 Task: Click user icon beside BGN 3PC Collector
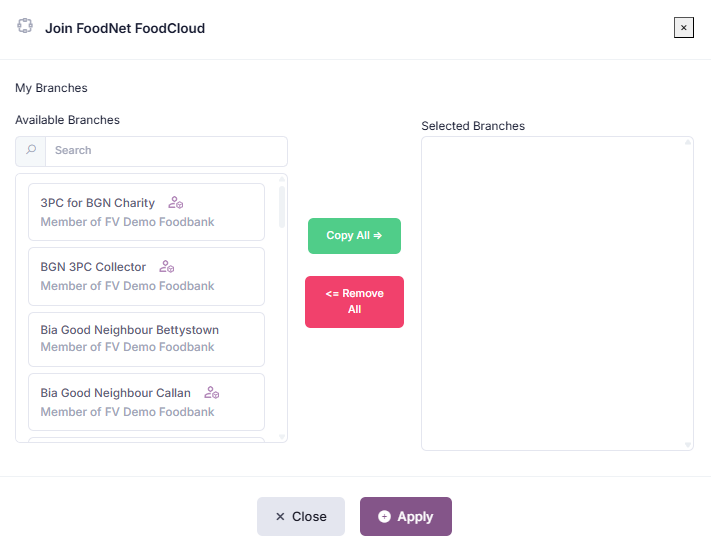(x=167, y=267)
